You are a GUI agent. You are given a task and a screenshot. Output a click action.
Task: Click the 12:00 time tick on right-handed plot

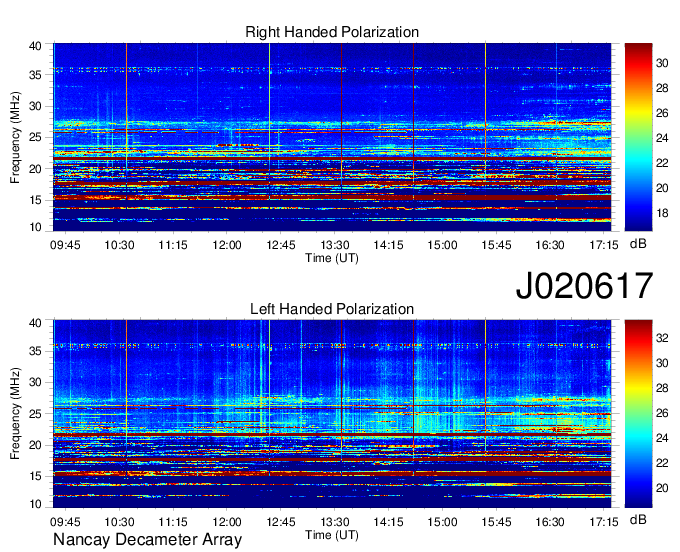(x=227, y=245)
